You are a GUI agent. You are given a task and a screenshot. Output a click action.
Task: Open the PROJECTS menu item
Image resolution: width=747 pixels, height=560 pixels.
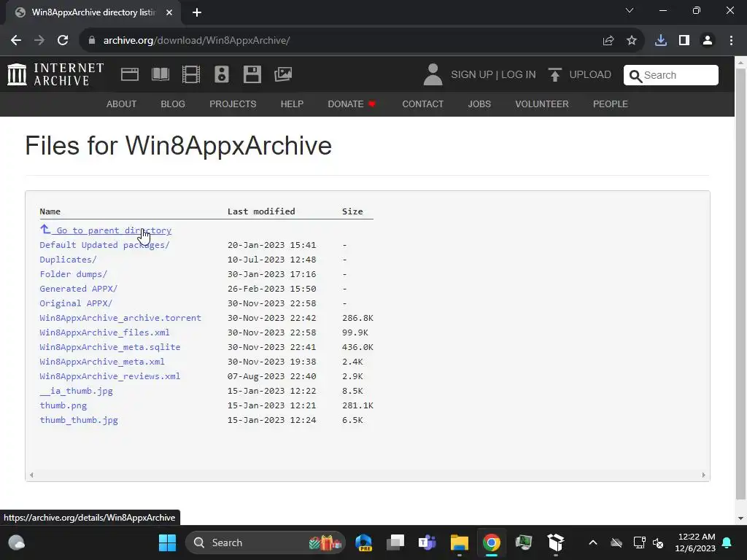coord(233,104)
